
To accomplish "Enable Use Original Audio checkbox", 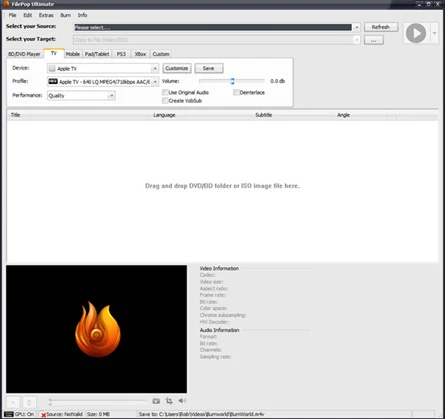I will (165, 92).
